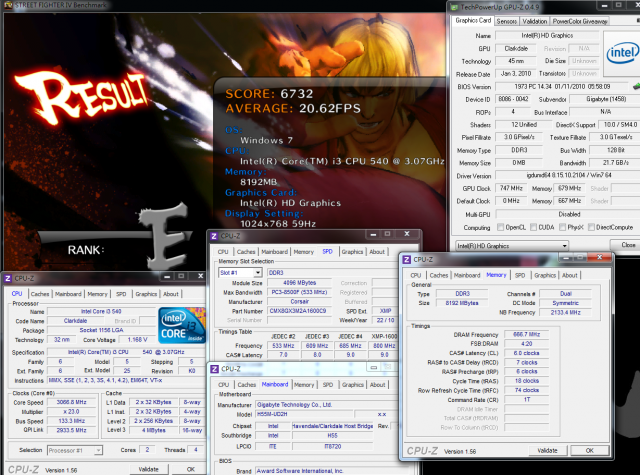Viewport: 640px width, 475px height.
Task: Click the SCORE: 6732 benchmark result text
Action: tap(269, 94)
